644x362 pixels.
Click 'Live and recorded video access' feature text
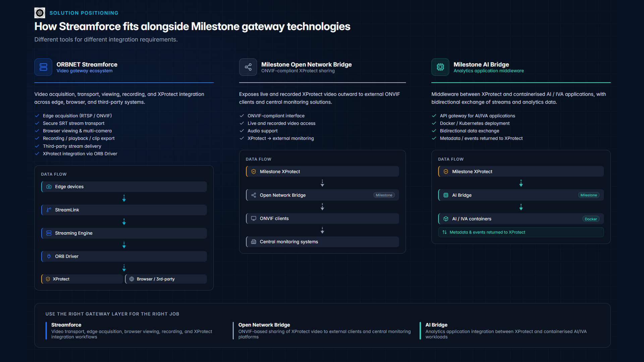tap(281, 123)
